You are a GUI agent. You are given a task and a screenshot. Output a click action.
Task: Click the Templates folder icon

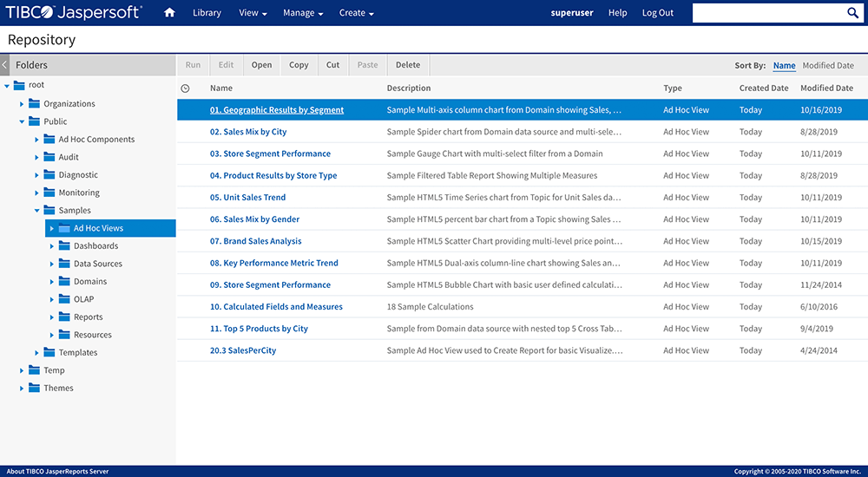(x=49, y=352)
